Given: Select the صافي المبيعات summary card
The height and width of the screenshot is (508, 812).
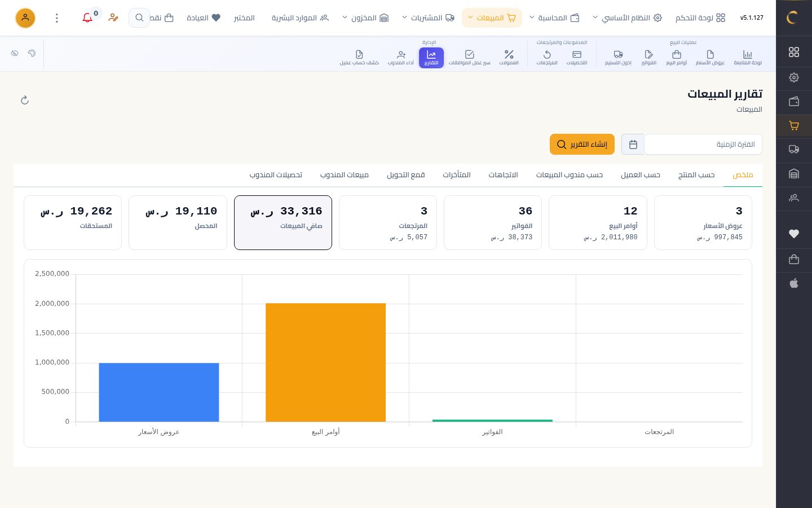Looking at the screenshot, I should pos(283,222).
